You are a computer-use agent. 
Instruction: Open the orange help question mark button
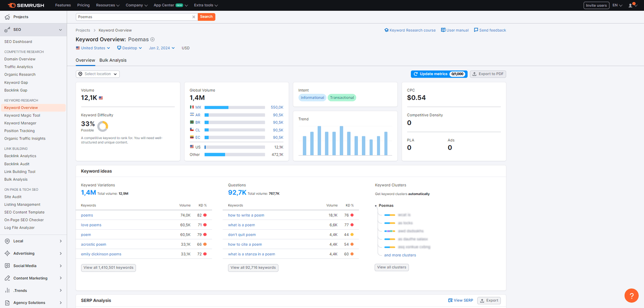632,296
